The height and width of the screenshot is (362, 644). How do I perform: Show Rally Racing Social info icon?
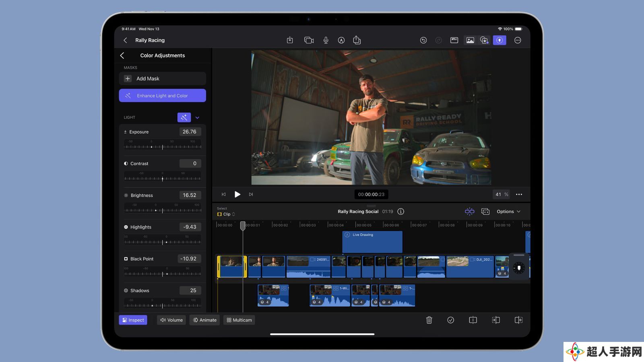(x=401, y=212)
